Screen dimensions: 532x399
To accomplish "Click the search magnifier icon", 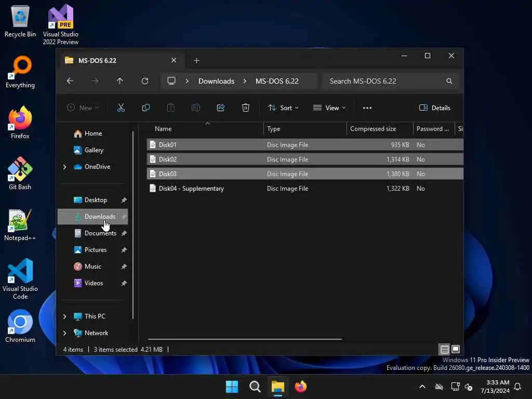I will point(449,81).
